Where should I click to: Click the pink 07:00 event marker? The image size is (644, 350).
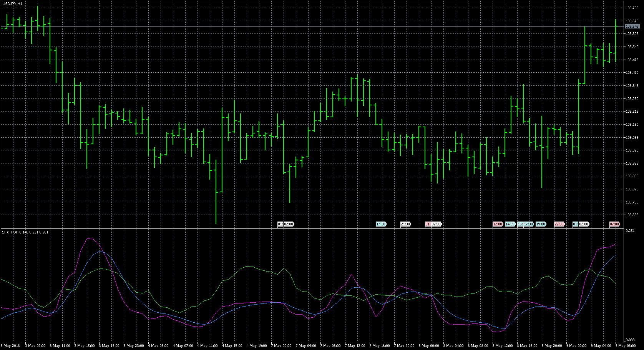614,224
